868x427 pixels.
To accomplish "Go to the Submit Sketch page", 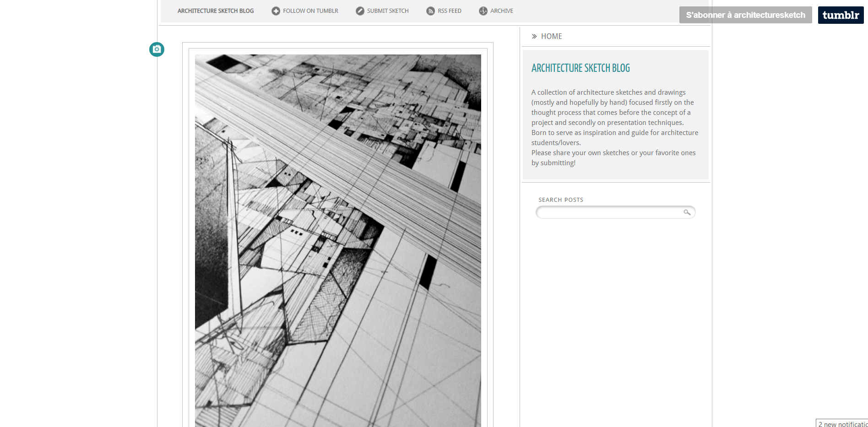I will pos(387,11).
